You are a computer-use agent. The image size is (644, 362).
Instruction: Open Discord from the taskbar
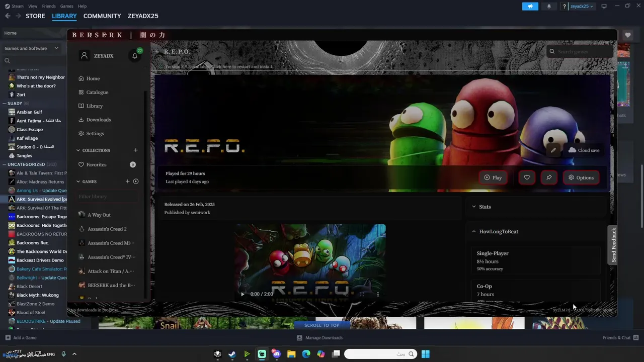point(276,354)
